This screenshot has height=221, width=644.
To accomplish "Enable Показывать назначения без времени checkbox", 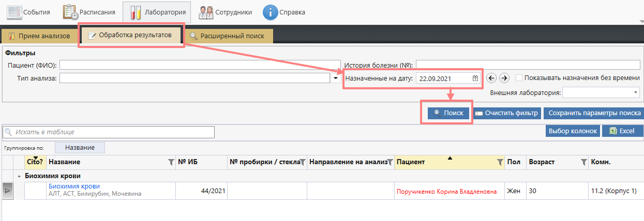I will [x=519, y=78].
